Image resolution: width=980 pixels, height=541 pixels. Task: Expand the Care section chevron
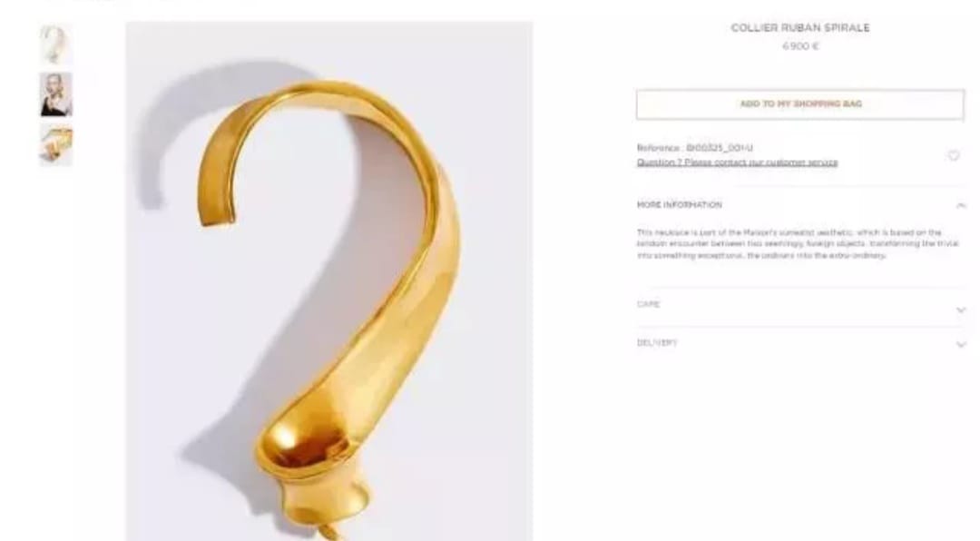click(961, 310)
